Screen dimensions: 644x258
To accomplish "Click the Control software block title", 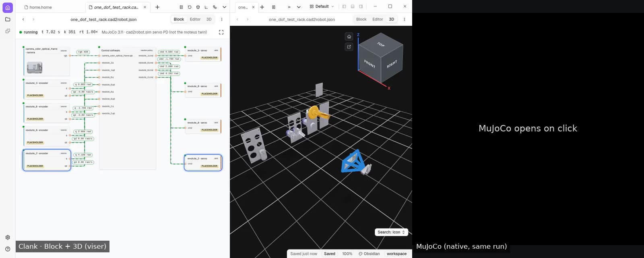I will pyautogui.click(x=111, y=51).
